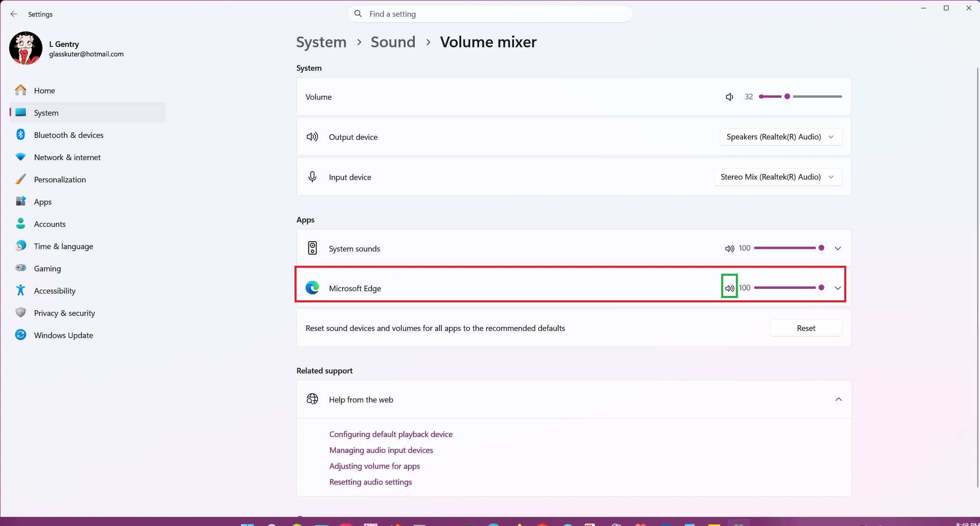The width and height of the screenshot is (980, 526).
Task: Open Bluetooth & devices settings
Action: click(87, 135)
